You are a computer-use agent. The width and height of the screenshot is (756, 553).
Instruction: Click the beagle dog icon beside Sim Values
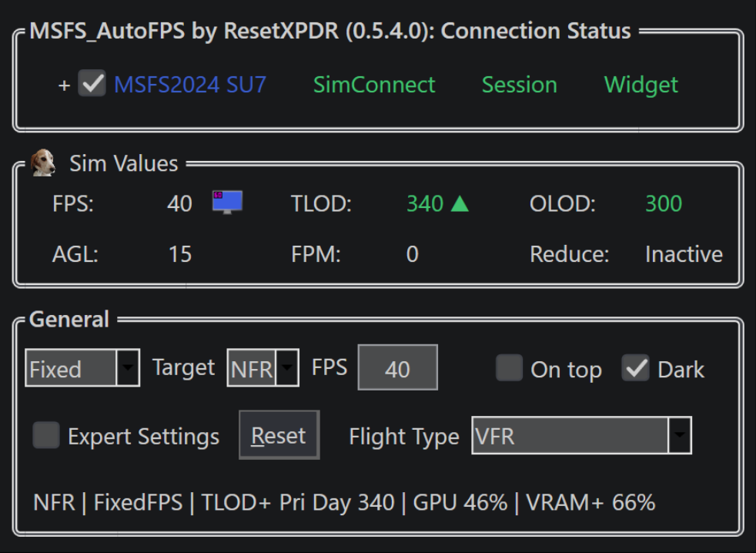pyautogui.click(x=43, y=163)
